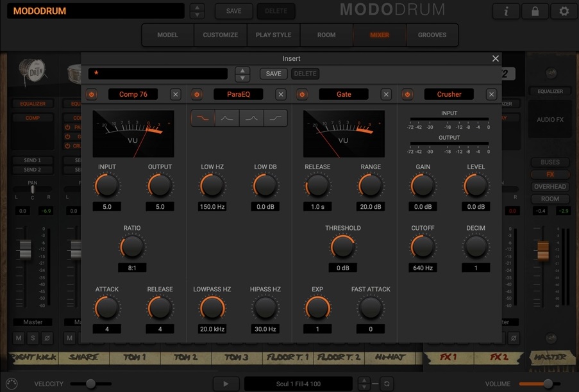Solo the kick channel with S button
The width and height of the screenshot is (579, 392).
point(33,338)
